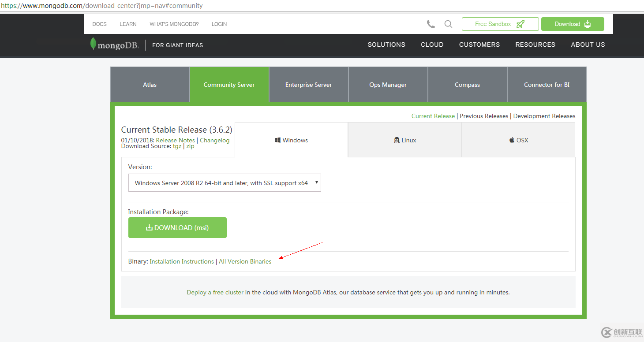
Task: Click the Current Stable Release (3.6.2) heading
Action: tap(177, 130)
